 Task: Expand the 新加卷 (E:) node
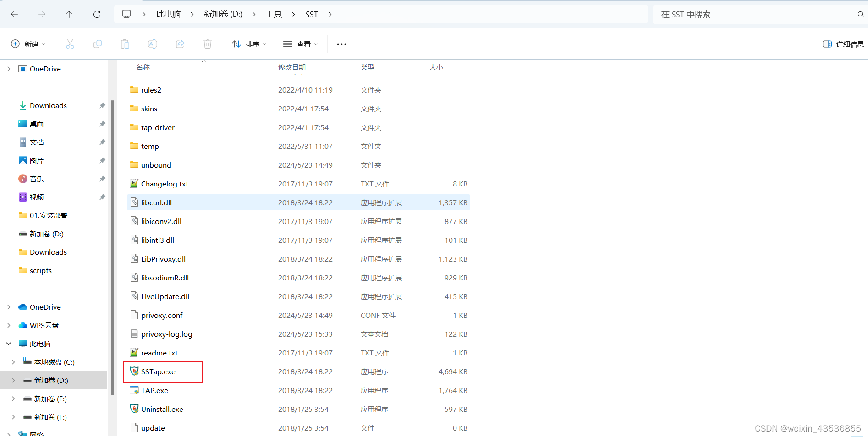[x=13, y=399]
